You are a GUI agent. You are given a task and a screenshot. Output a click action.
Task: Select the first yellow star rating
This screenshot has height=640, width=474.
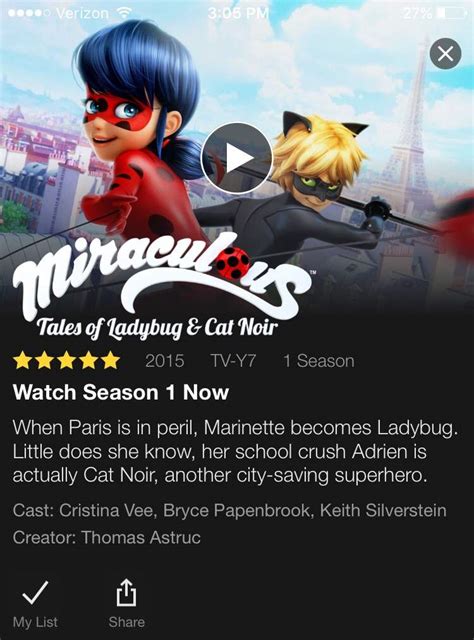coord(22,361)
